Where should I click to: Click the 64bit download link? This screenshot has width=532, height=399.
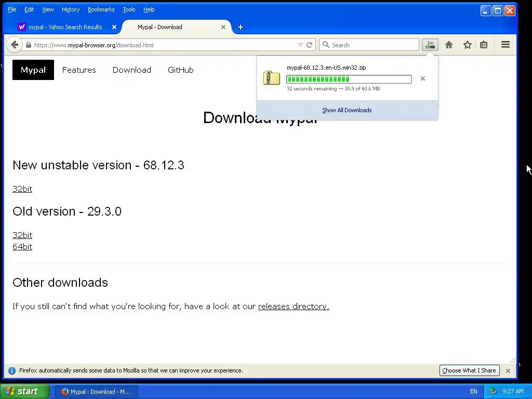(22, 247)
